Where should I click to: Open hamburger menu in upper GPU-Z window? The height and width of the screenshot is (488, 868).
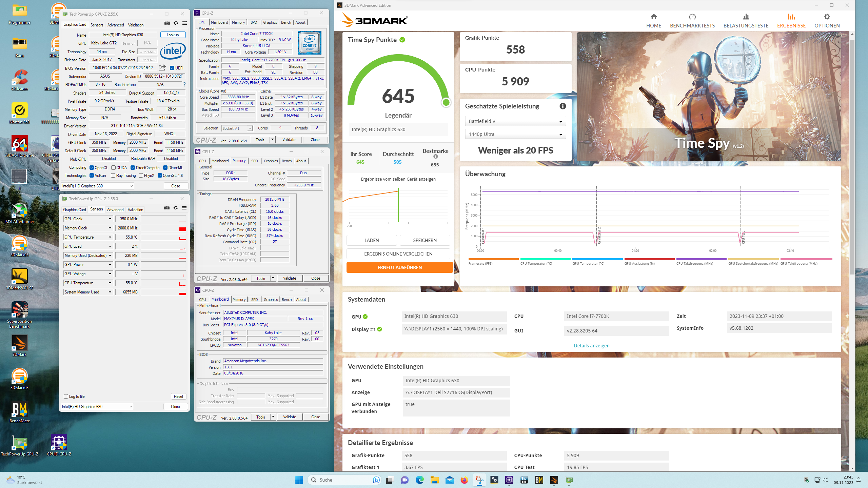pos(184,23)
